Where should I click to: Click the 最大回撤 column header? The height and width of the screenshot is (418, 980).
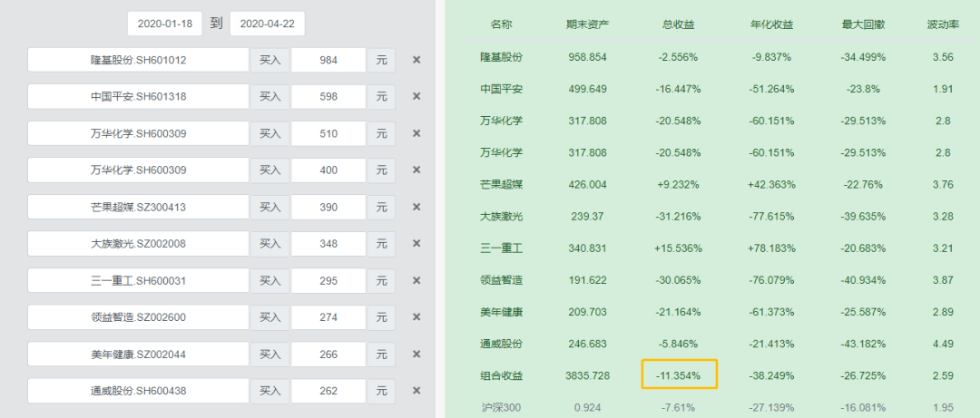[864, 25]
